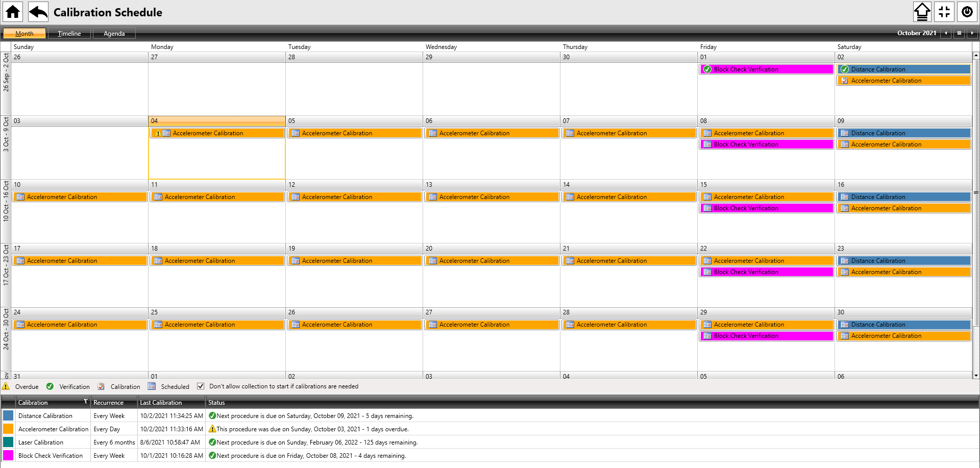980x468 pixels.
Task: Uncheck "Don't allow collection to start" checkbox
Action: click(x=201, y=386)
